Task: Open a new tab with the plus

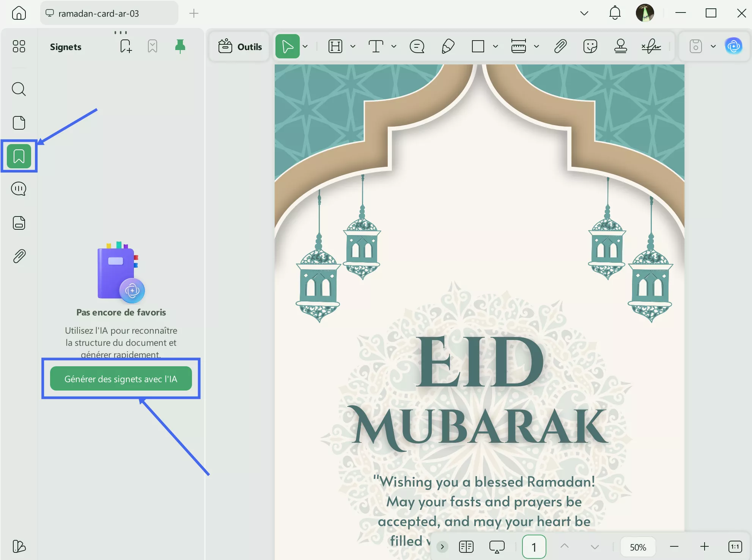Action: pyautogui.click(x=194, y=14)
